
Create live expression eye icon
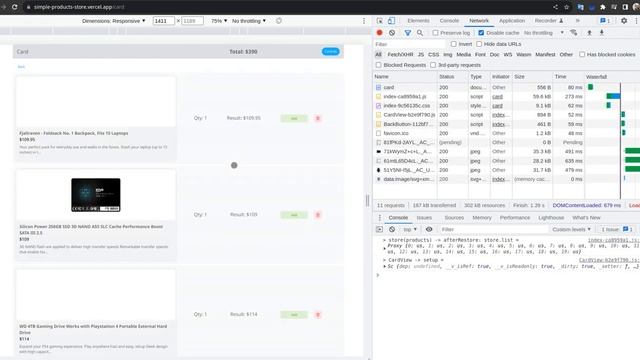tap(429, 229)
